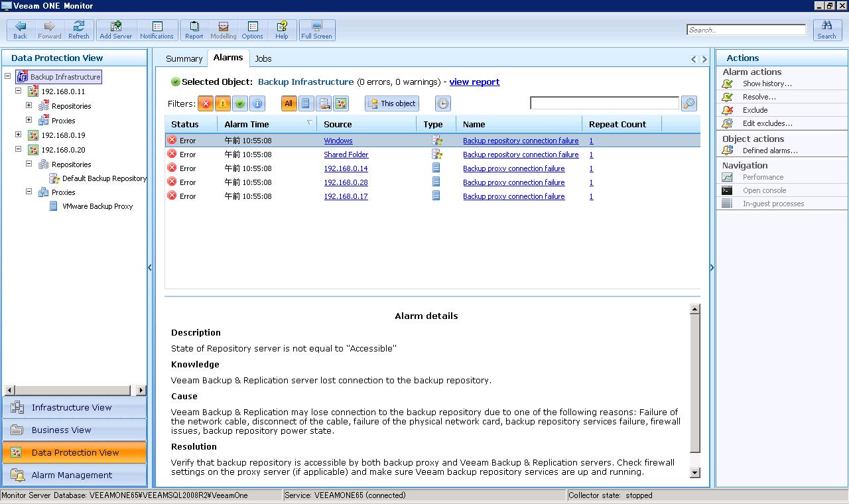Switch to the Jobs tab
The height and width of the screenshot is (504, 849).
[263, 58]
